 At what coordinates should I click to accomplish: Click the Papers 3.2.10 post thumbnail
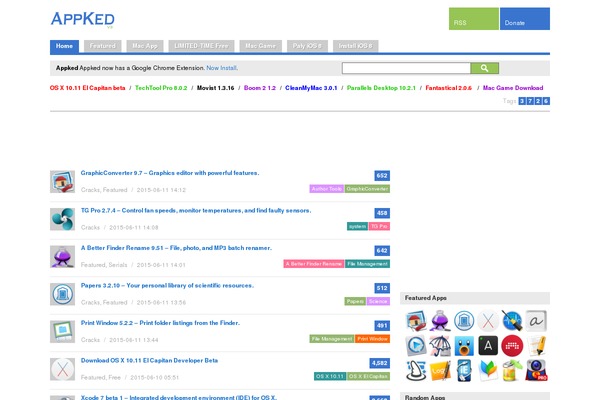62,294
